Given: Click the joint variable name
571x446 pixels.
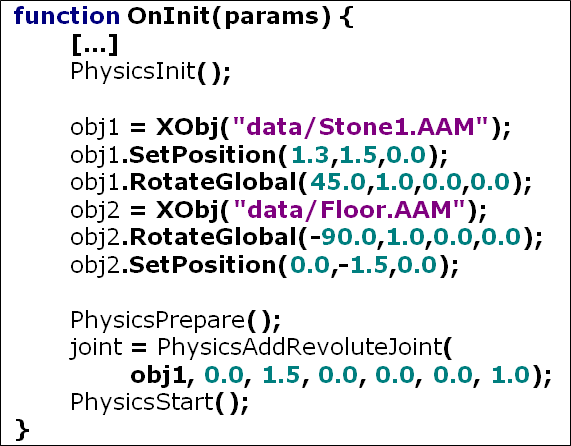Looking at the screenshot, I should 96,347.
